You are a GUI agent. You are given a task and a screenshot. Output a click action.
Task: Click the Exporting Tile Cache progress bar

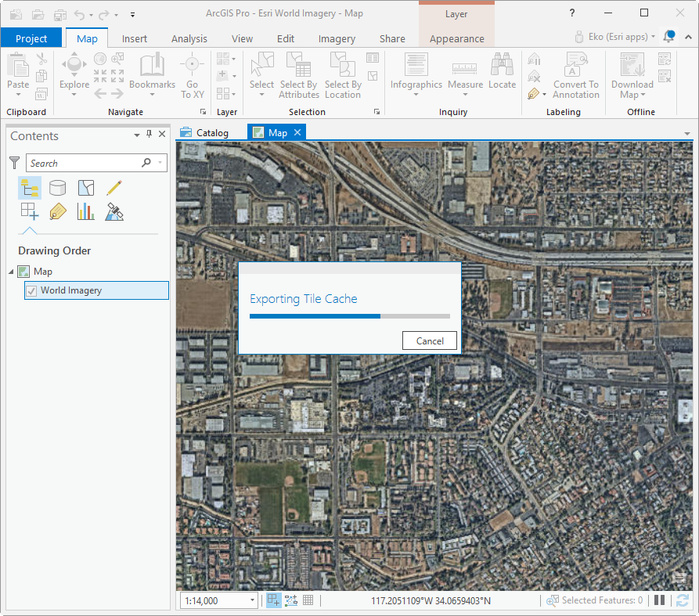click(x=350, y=316)
